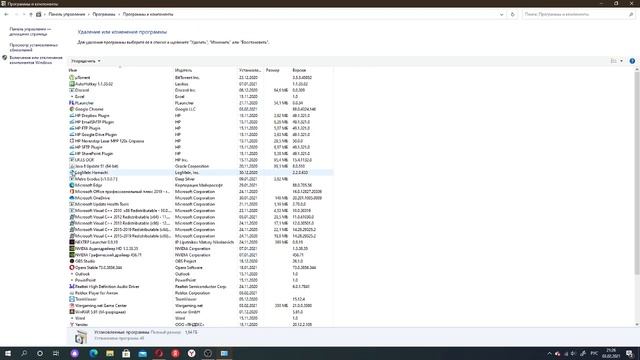Click the vertical scrollbar of program list
The height and width of the screenshot is (360, 640).
point(637,172)
